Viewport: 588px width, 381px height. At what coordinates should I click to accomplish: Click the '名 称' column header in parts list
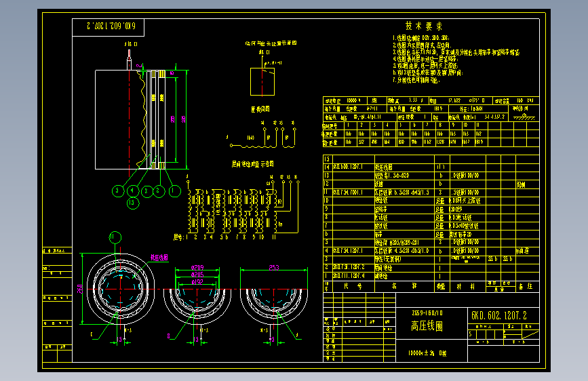(x=404, y=286)
